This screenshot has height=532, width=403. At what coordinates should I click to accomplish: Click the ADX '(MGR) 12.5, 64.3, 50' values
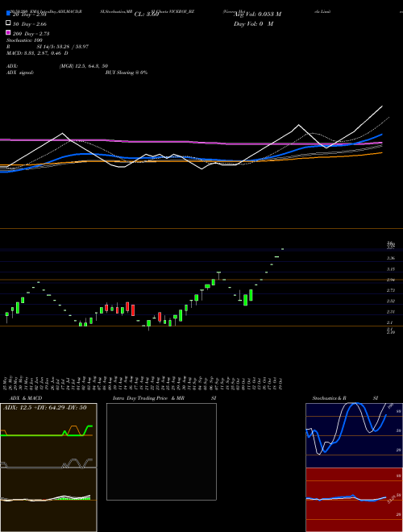pos(84,66)
